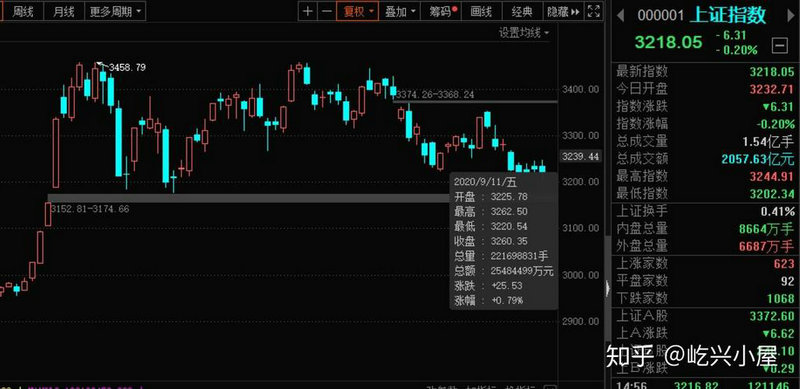
Task: Click the 3300.00 price axis label
Action: (580, 136)
